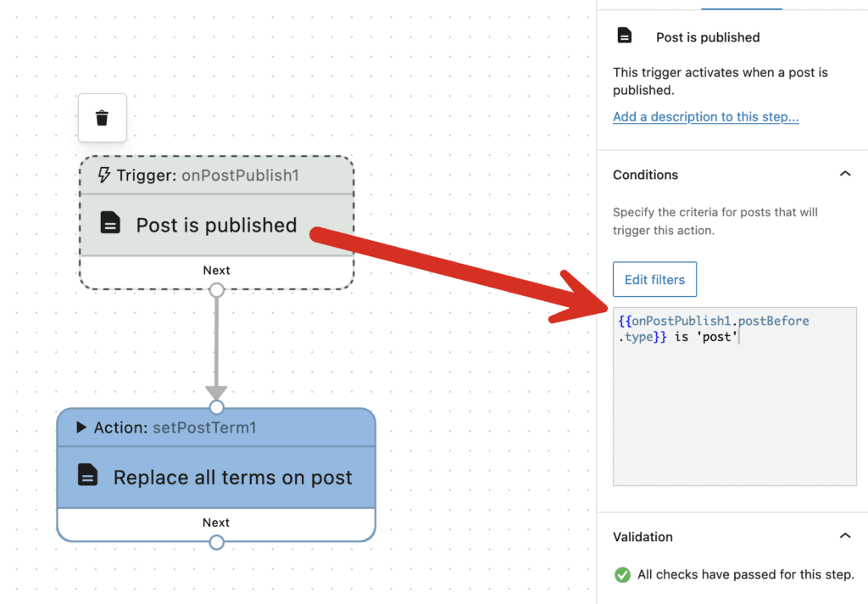The width and height of the screenshot is (868, 604).
Task: Click the action node's top input connector circle
Action: 216,407
